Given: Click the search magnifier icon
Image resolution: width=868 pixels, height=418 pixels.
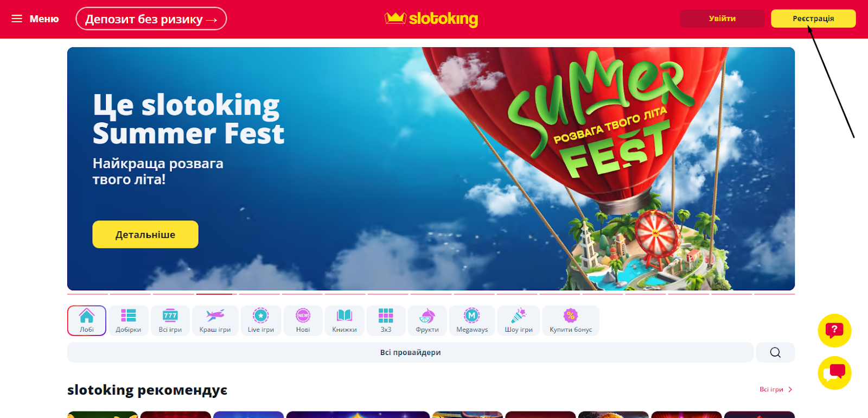Looking at the screenshot, I should click(775, 352).
